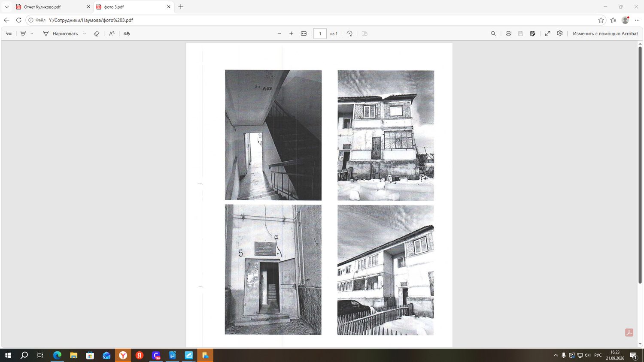This screenshot has height=362, width=644.
Task: Activate the Нарисовать draw tool
Action: [61, 33]
